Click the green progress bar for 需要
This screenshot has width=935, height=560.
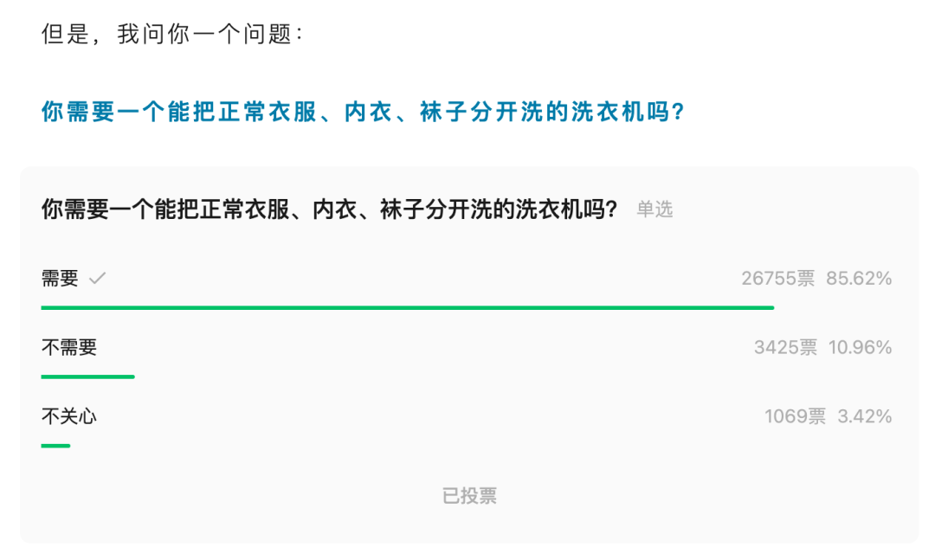tap(407, 307)
